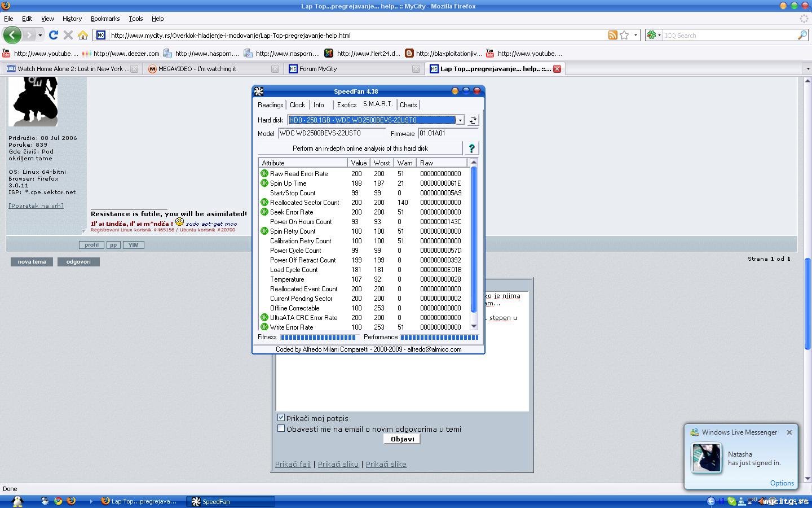Dismiss the Windows Live Messenger notification
This screenshot has width=812, height=508.
[x=789, y=432]
